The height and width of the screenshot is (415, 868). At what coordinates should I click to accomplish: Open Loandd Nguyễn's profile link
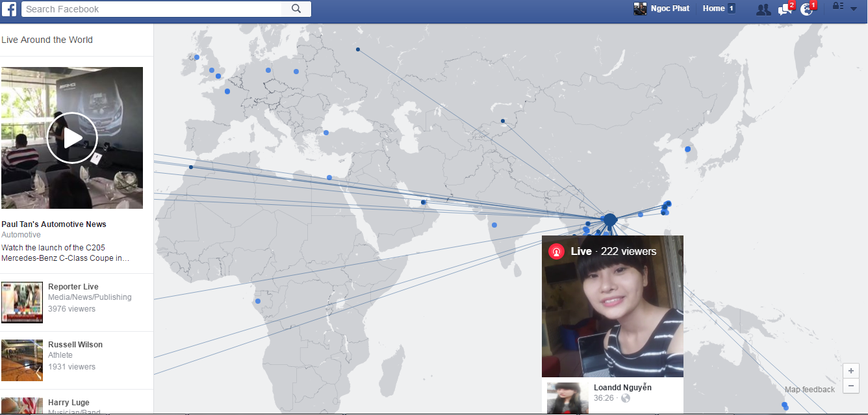(622, 387)
